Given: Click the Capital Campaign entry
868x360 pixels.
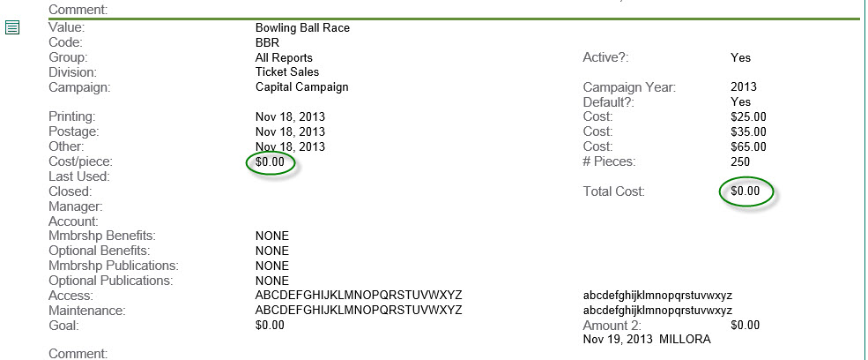Looking at the screenshot, I should [x=301, y=87].
